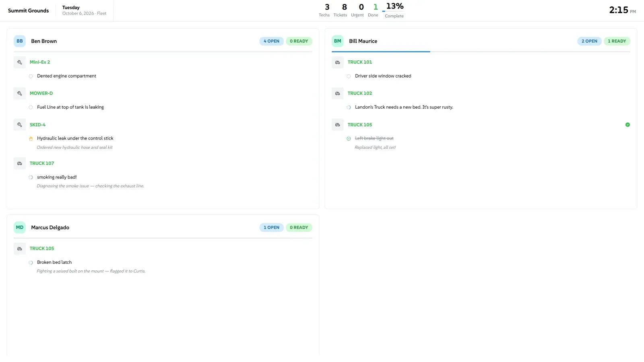Screen dimensions: 644x362
Task: Toggle status circle for Driver side window cracked
Action: tap(349, 76)
